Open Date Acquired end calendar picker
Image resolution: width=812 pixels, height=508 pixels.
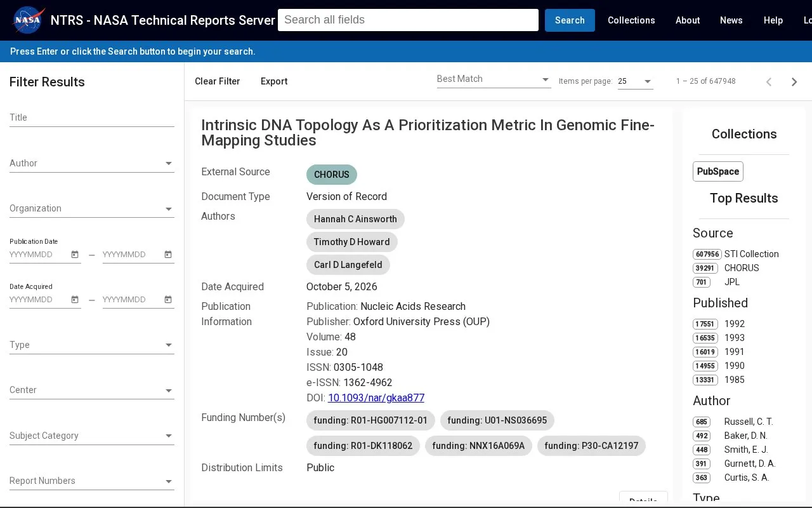[168, 300]
